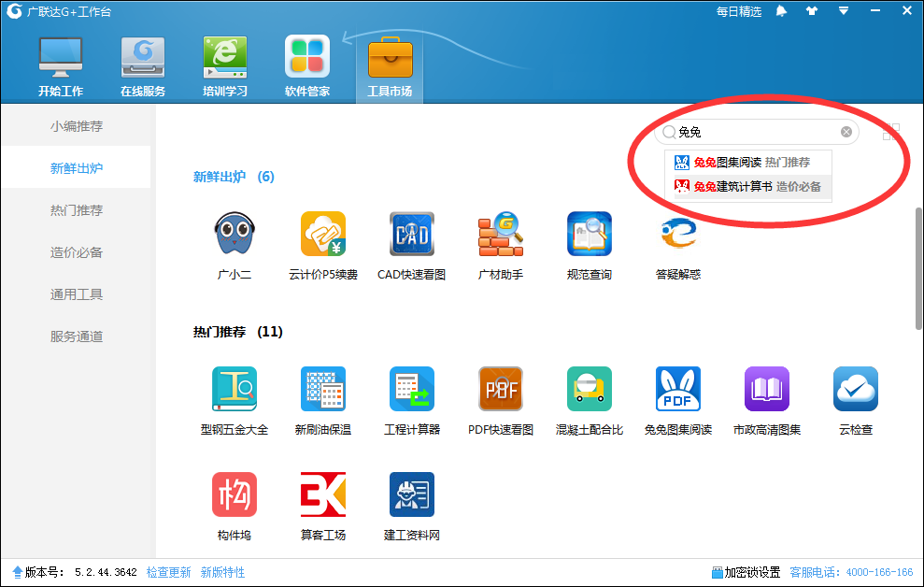Open skin shirt icon
The width and height of the screenshot is (924, 587).
pyautogui.click(x=812, y=11)
